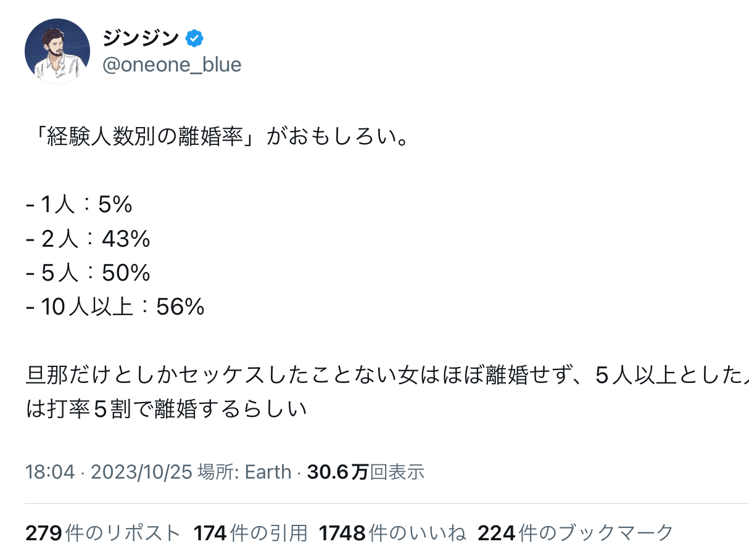Click the line reading 2人：43%
Image resolution: width=749 pixels, height=560 pixels.
(89, 239)
